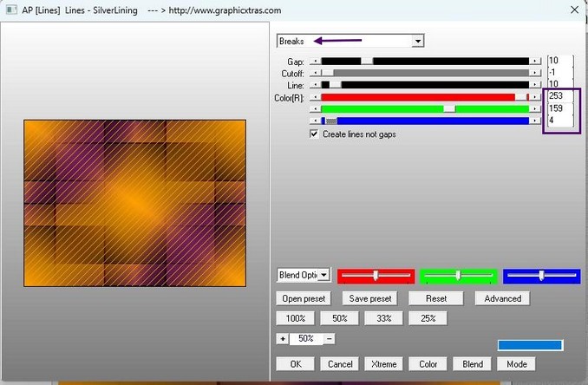This screenshot has height=385, width=588.
Task: Click the Gap slider left arrow
Action: pyautogui.click(x=315, y=62)
